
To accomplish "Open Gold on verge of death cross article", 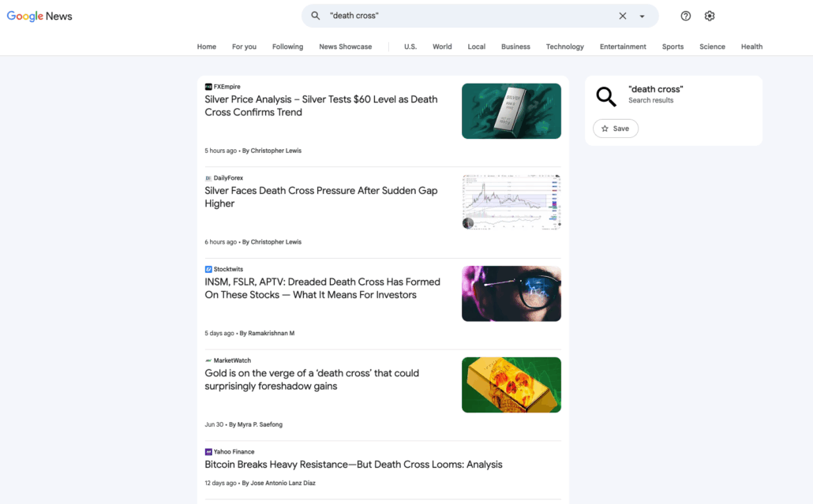I will pyautogui.click(x=312, y=379).
